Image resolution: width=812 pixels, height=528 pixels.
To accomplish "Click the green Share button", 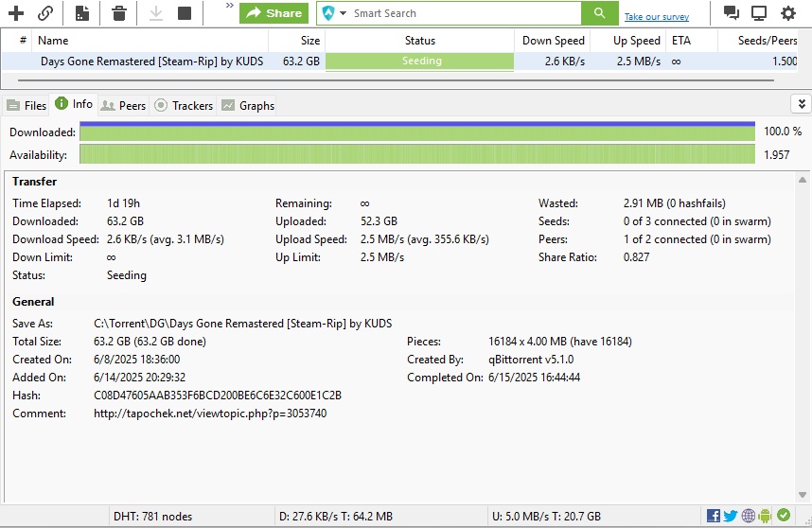I will click(x=274, y=13).
